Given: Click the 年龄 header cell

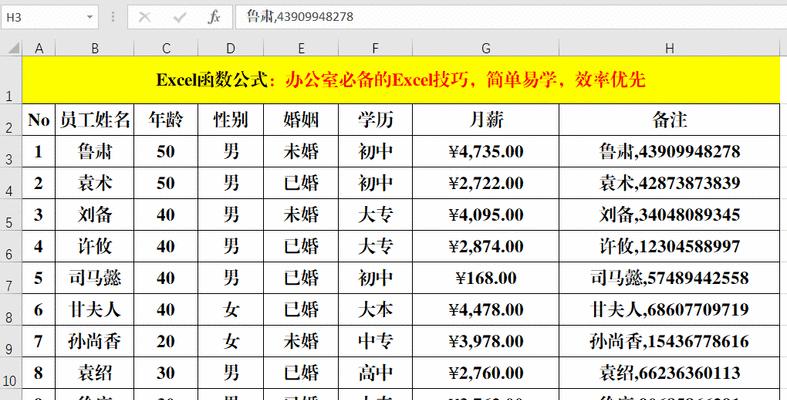Looking at the screenshot, I should (166, 119).
